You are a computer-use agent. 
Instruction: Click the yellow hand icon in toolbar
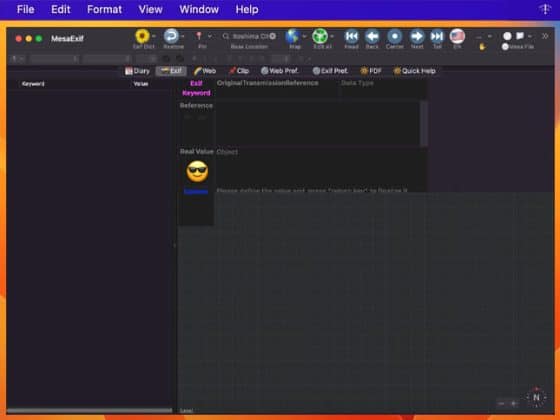click(482, 47)
